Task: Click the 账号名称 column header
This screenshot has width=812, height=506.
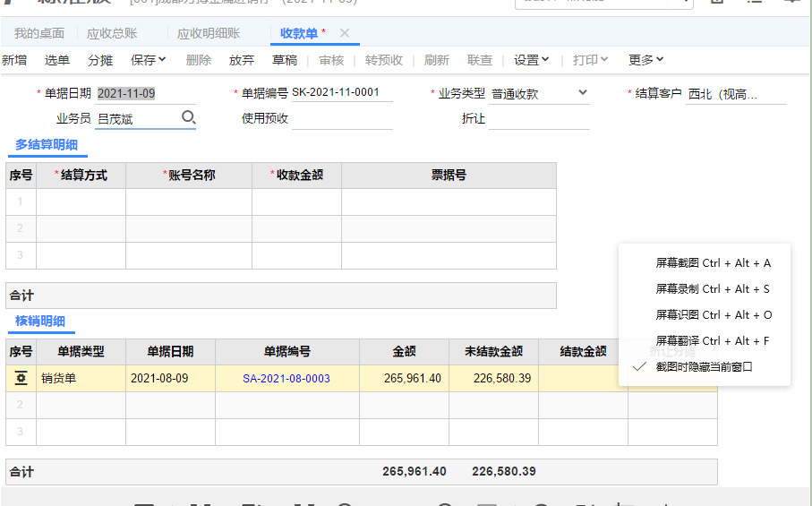Action: pos(189,176)
